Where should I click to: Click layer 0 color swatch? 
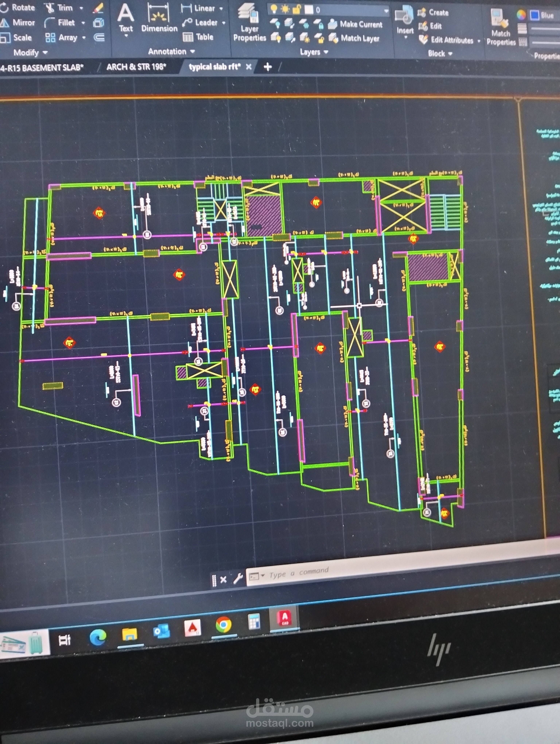click(x=309, y=9)
